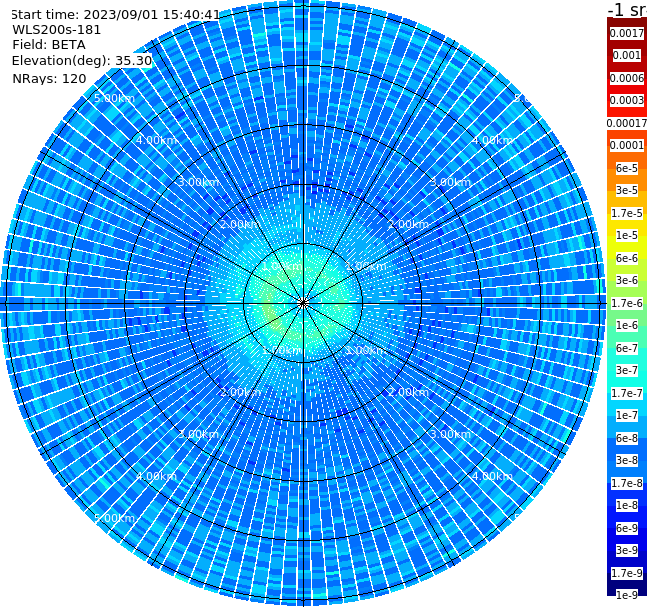Select the '1e-7' colorbar tick label
The height and width of the screenshot is (607, 647).
coord(626,415)
